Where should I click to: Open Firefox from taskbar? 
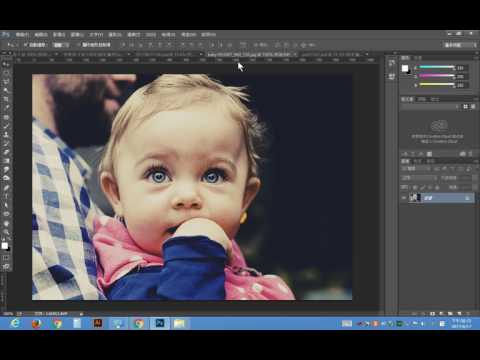tap(36, 323)
